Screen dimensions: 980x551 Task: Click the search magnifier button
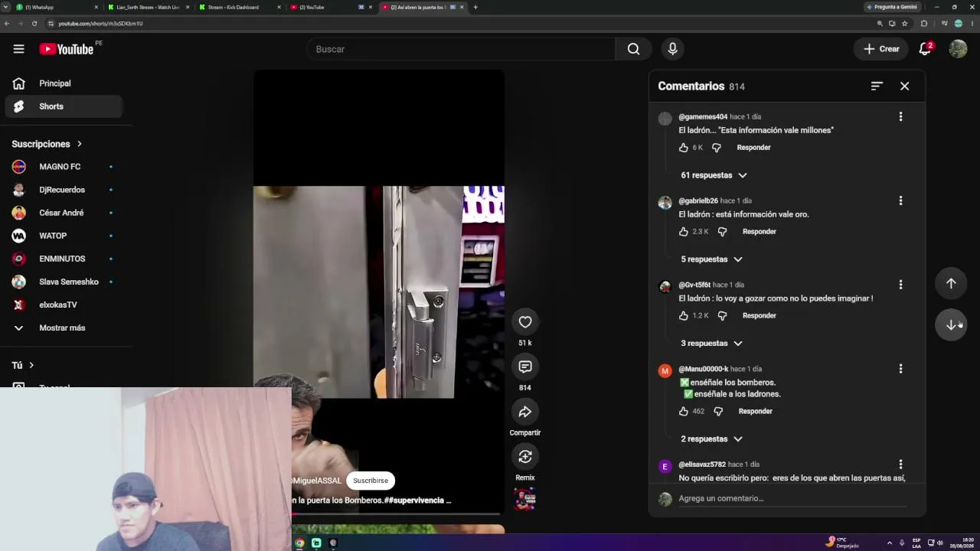tap(633, 49)
